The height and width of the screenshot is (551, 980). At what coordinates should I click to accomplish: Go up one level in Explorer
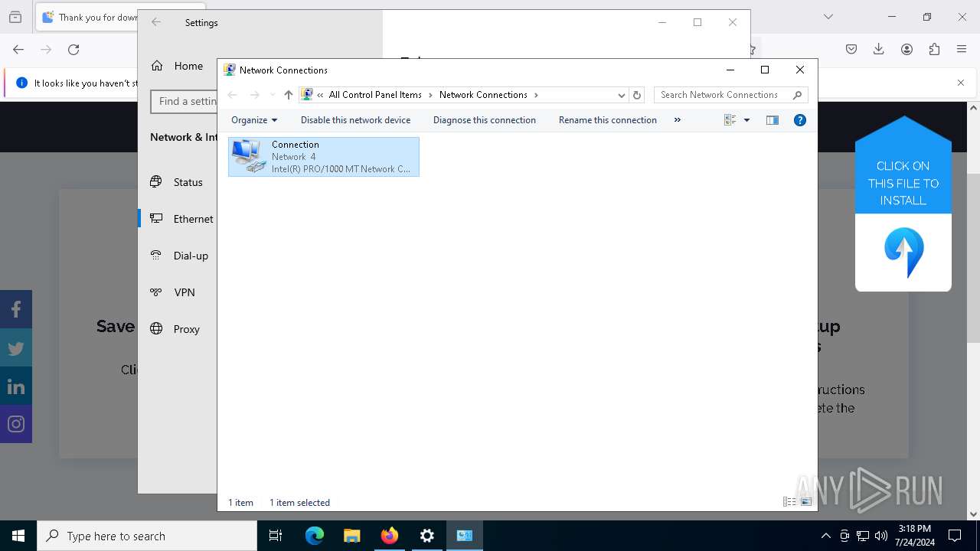coord(288,95)
